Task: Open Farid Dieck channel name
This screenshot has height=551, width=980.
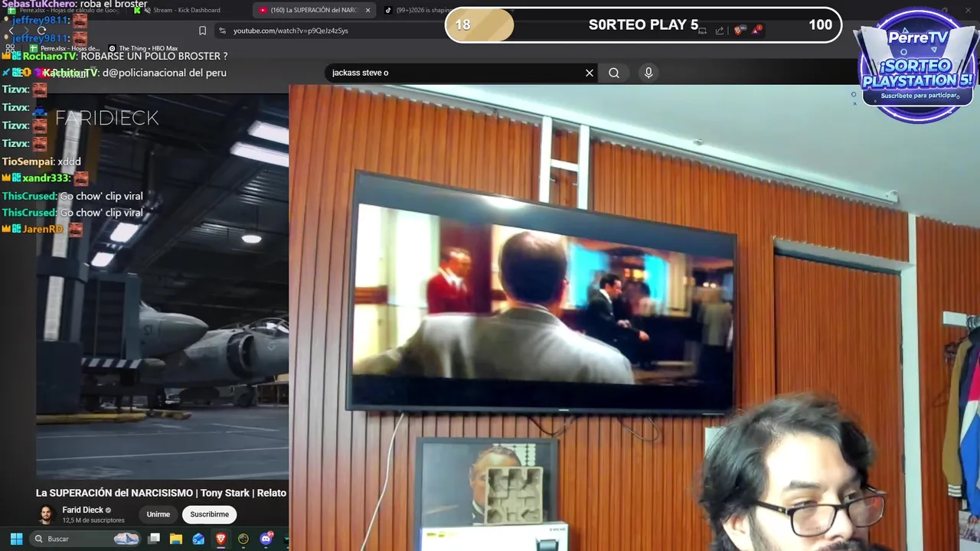Action: click(83, 510)
